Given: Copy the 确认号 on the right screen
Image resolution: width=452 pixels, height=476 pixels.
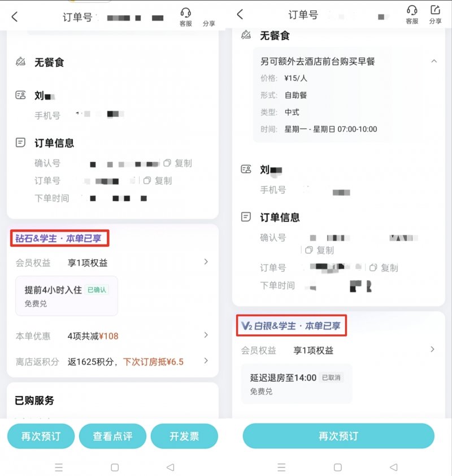Looking at the screenshot, I should pyautogui.click(x=320, y=250).
